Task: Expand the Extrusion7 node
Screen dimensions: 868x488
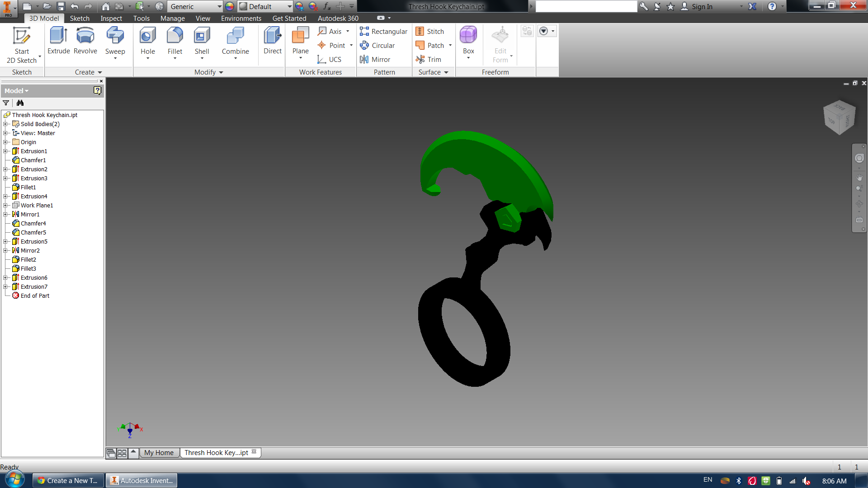Action: [x=5, y=286]
